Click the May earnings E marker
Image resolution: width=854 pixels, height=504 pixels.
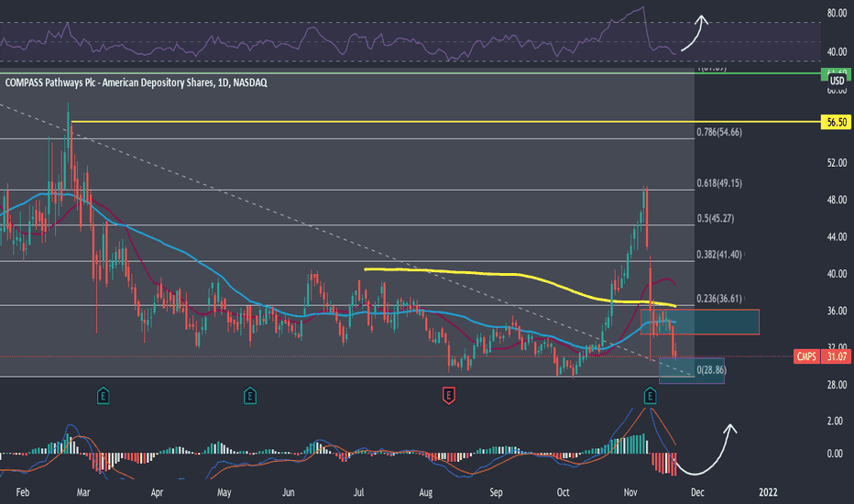pyautogui.click(x=250, y=396)
